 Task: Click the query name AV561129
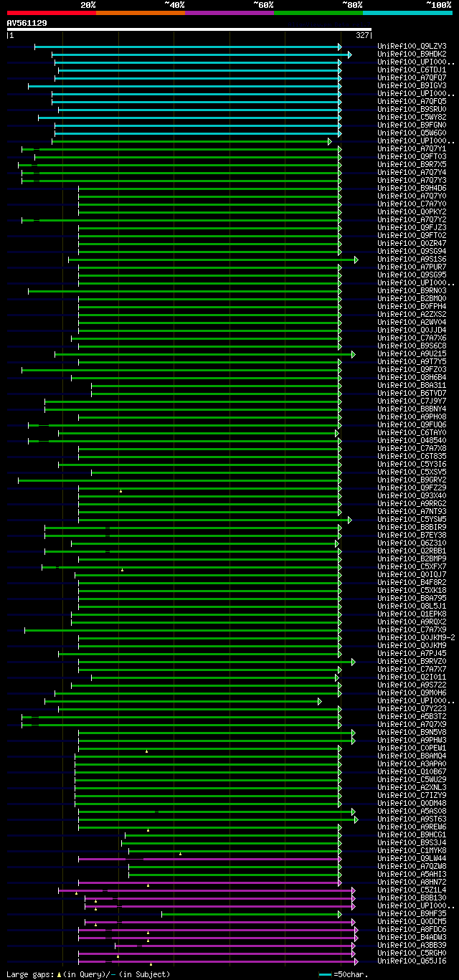click(x=27, y=23)
